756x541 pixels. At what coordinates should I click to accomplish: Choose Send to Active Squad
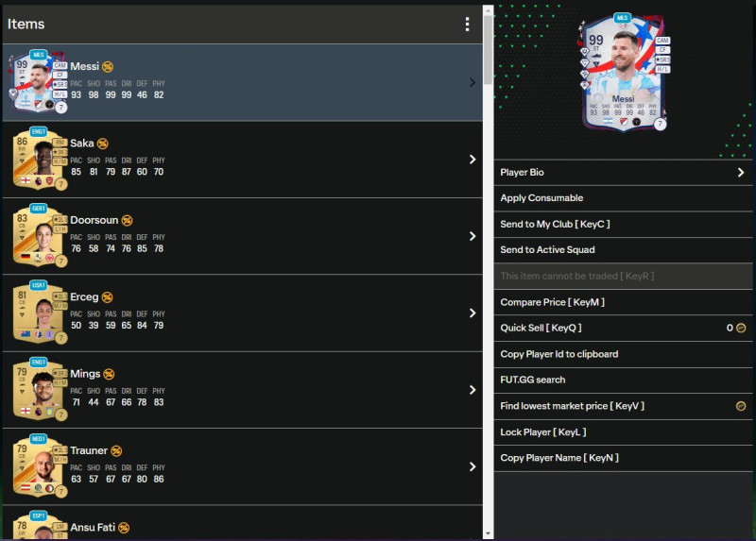(x=624, y=249)
